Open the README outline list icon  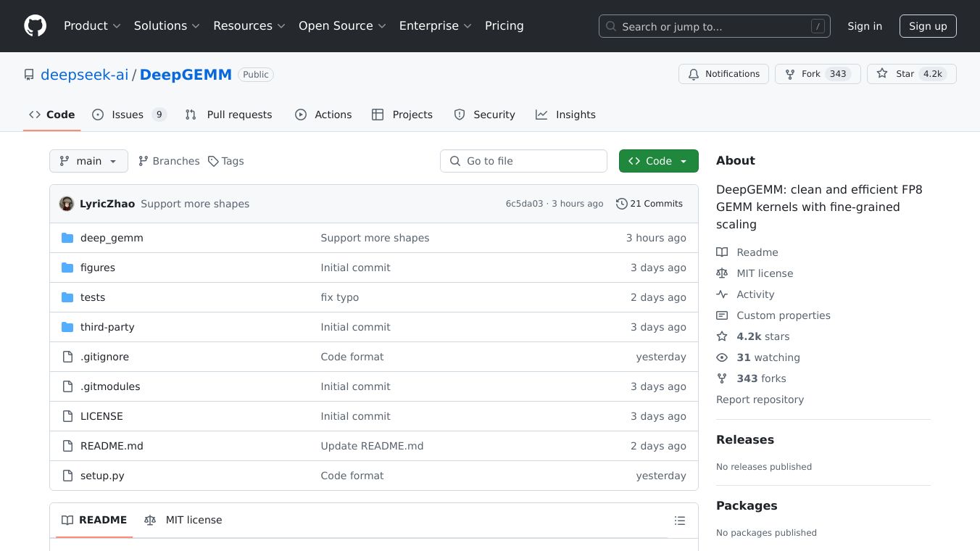coord(679,521)
